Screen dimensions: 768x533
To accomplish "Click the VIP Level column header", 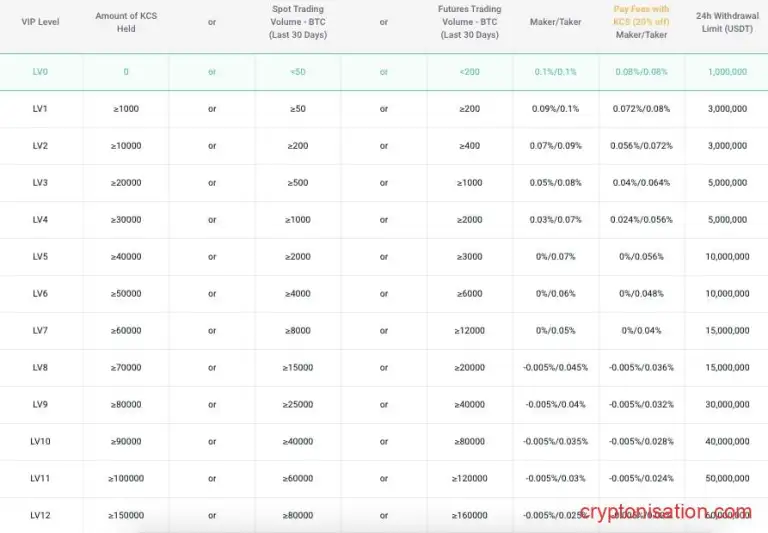I will 41,22.
